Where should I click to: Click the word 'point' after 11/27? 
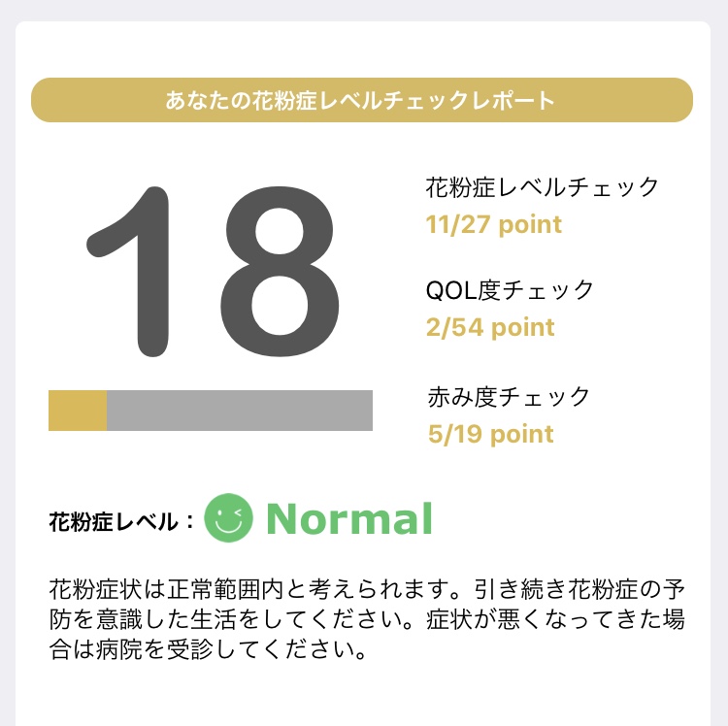click(530, 225)
